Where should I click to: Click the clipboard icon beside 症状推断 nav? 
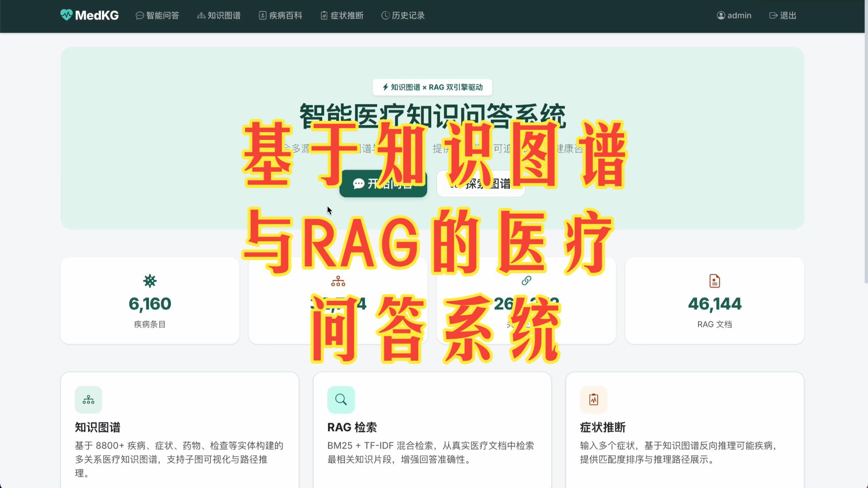coord(324,15)
